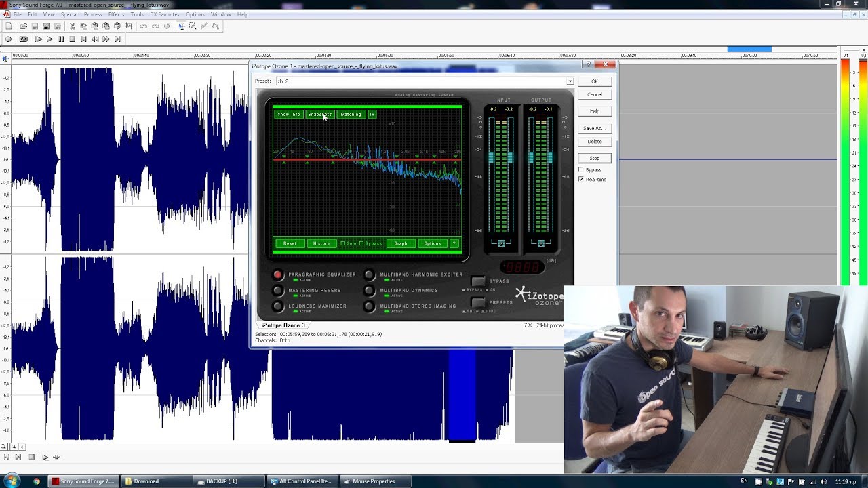The width and height of the screenshot is (868, 488).
Task: Click the Graph button in Ozone
Action: pyautogui.click(x=401, y=243)
